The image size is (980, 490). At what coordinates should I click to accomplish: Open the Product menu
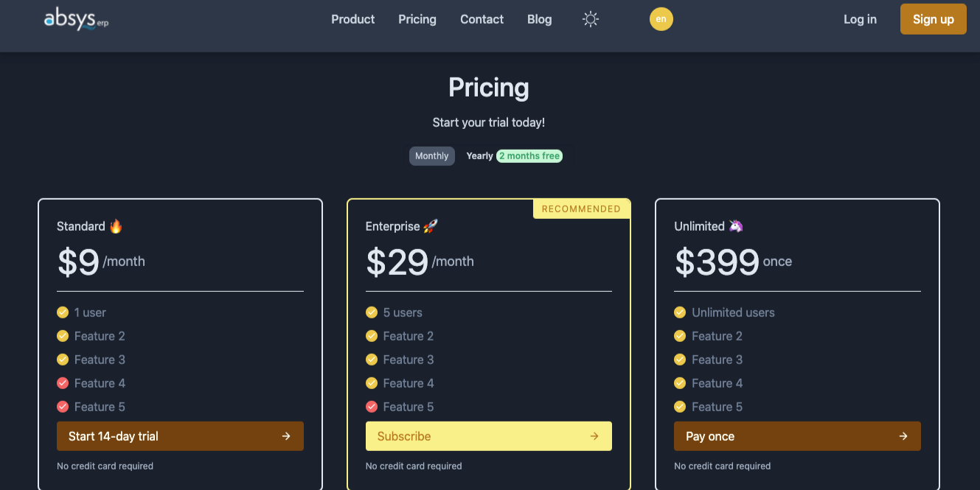(352, 19)
